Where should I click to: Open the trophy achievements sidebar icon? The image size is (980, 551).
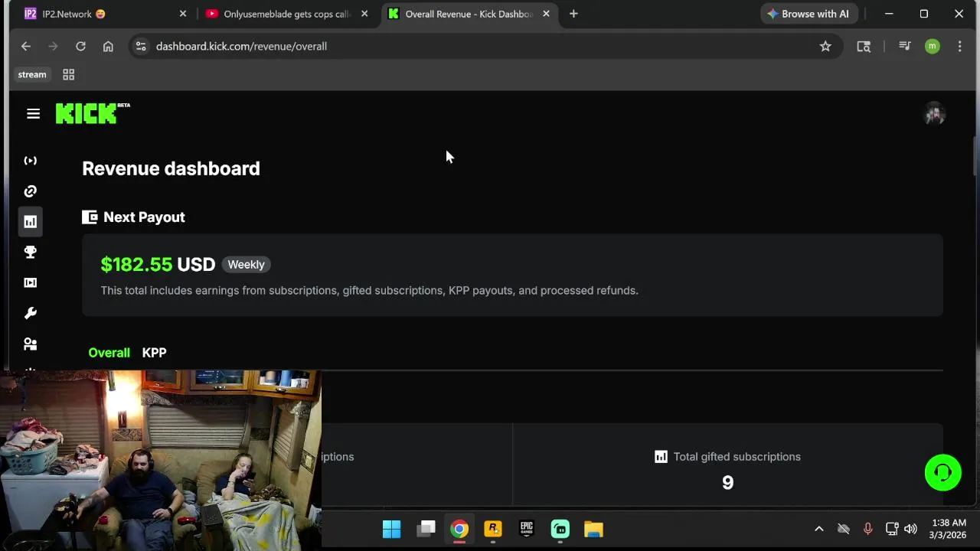(31, 252)
